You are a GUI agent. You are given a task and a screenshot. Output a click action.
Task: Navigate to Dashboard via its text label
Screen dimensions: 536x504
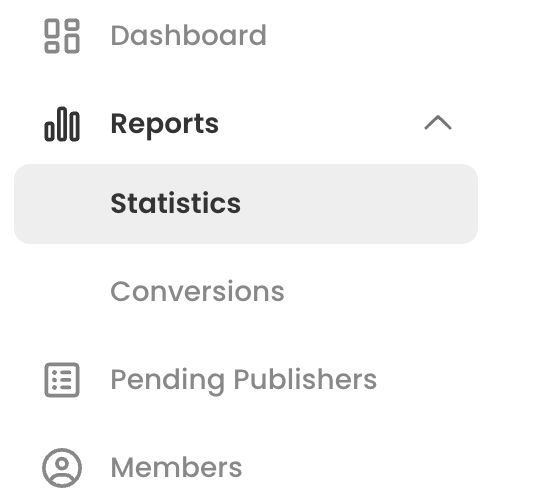(189, 36)
